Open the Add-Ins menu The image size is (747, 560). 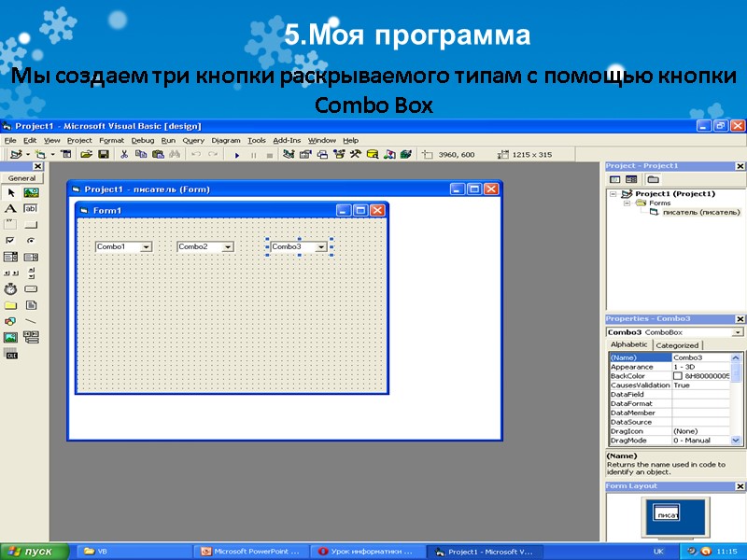click(287, 141)
